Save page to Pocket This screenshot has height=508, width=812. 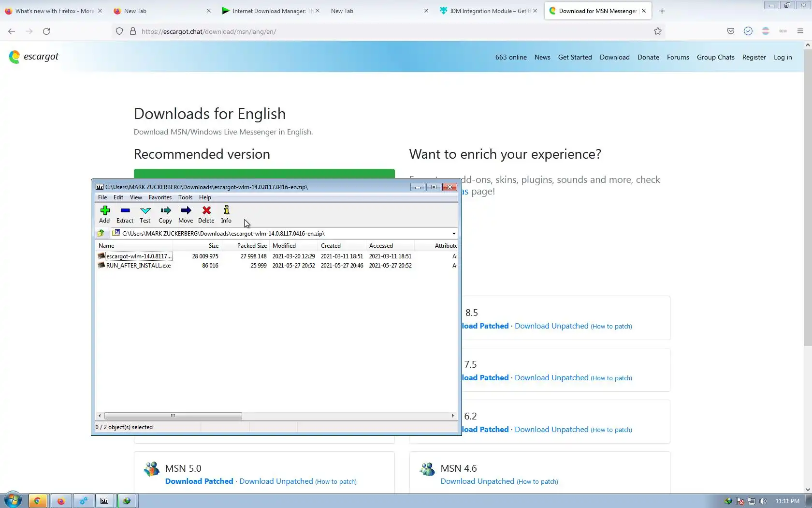coord(731,31)
